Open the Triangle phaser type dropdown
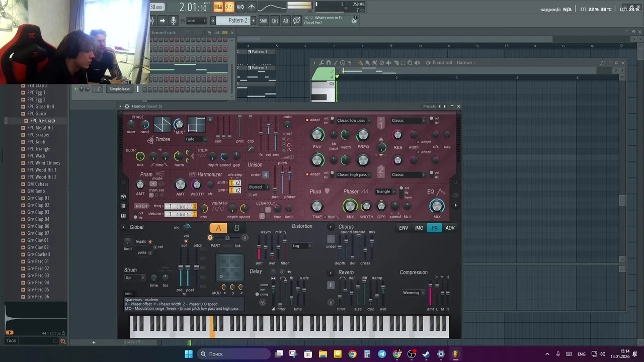The height and width of the screenshot is (362, 644). click(386, 192)
